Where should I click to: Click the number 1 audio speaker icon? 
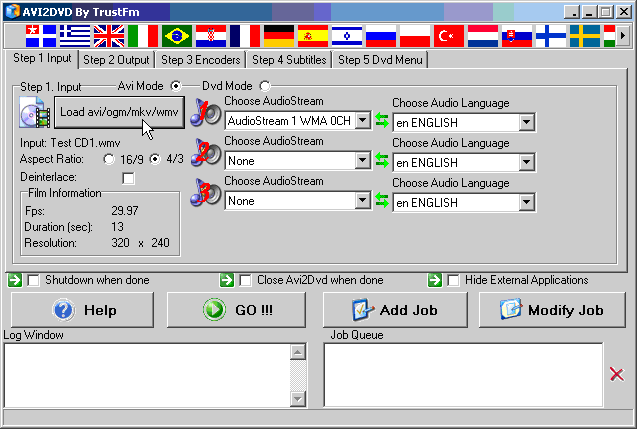[206, 113]
